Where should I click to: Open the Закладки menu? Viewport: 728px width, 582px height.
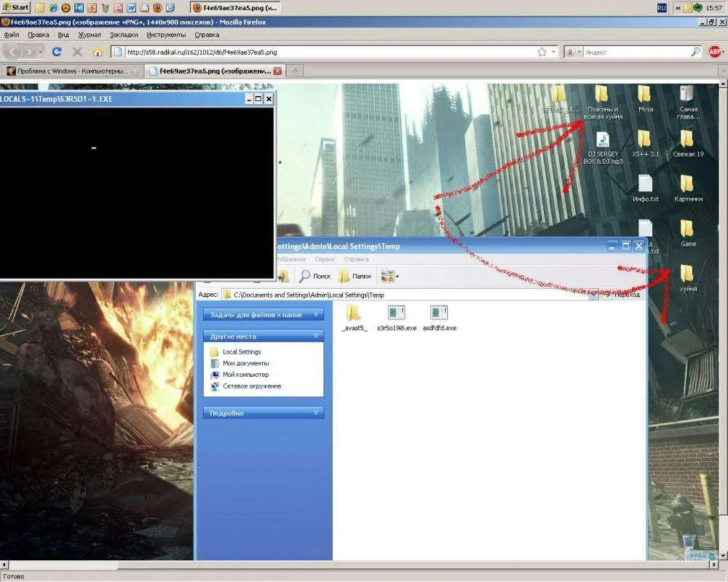click(x=124, y=35)
